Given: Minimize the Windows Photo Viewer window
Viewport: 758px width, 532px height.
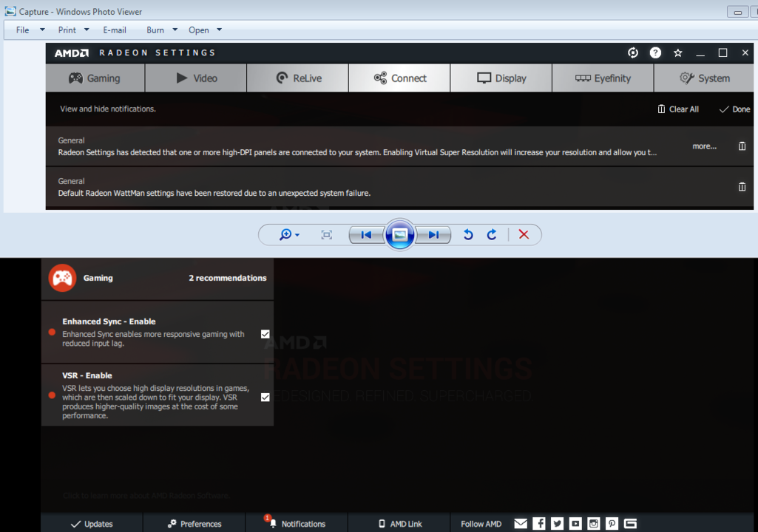Looking at the screenshot, I should 738,12.
